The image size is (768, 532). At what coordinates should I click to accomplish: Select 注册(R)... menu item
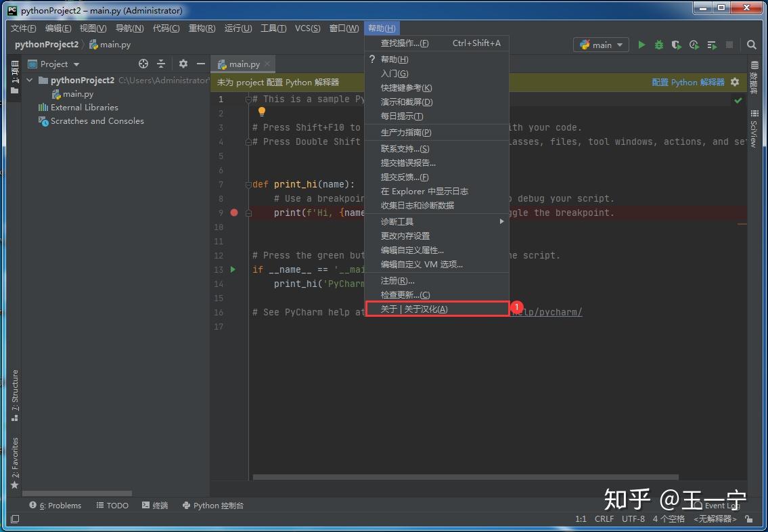click(x=437, y=281)
